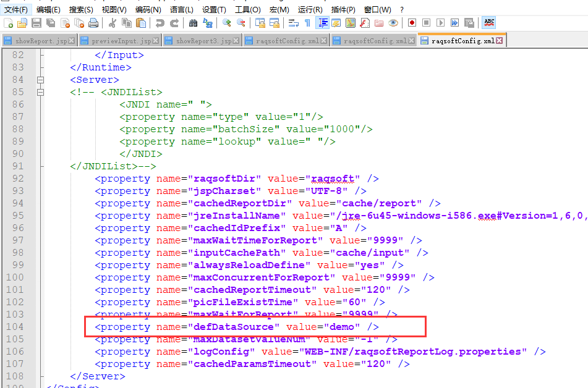
Task: Start macro recording with the red dot
Action: (x=412, y=23)
